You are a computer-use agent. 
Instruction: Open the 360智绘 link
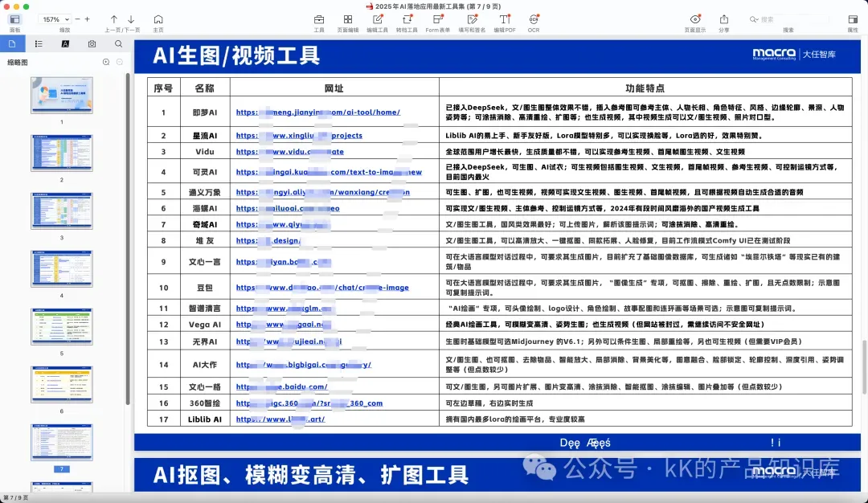coord(309,403)
